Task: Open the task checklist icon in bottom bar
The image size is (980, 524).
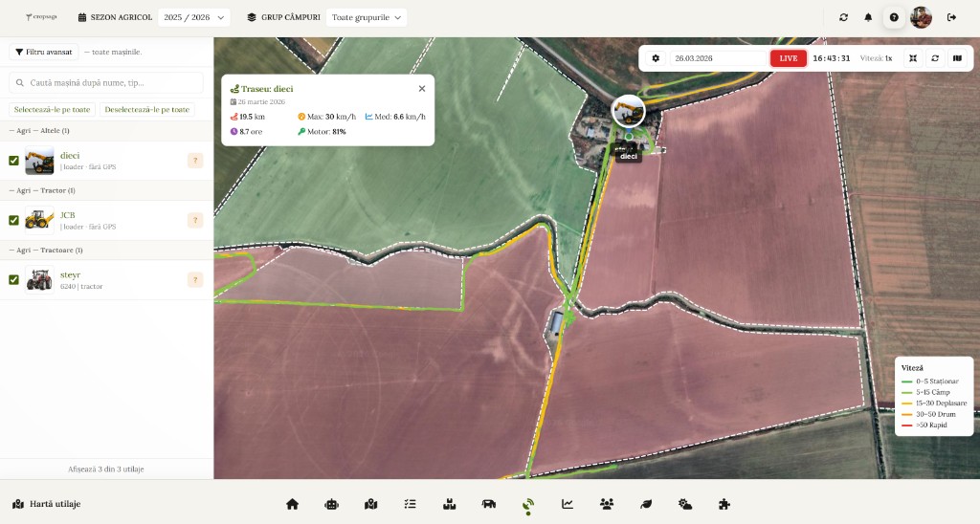Action: 410,504
